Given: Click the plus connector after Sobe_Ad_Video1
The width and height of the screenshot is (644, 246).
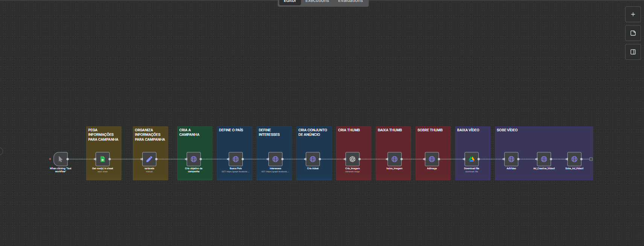Looking at the screenshot, I should [x=591, y=159].
